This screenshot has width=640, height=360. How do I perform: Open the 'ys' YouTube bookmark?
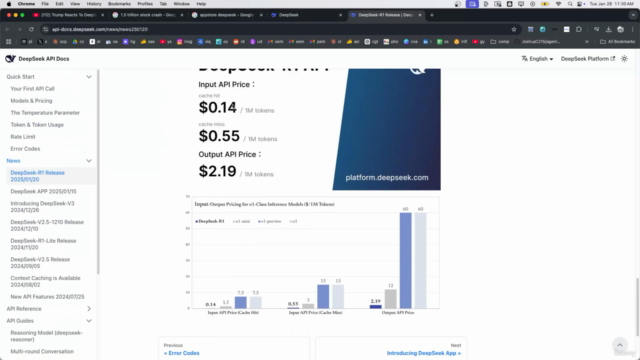coord(165,42)
